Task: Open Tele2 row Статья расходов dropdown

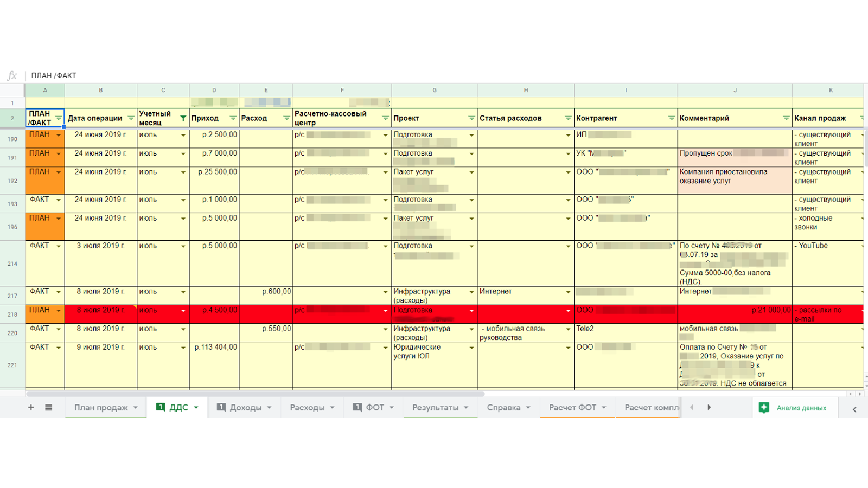Action: tap(568, 330)
